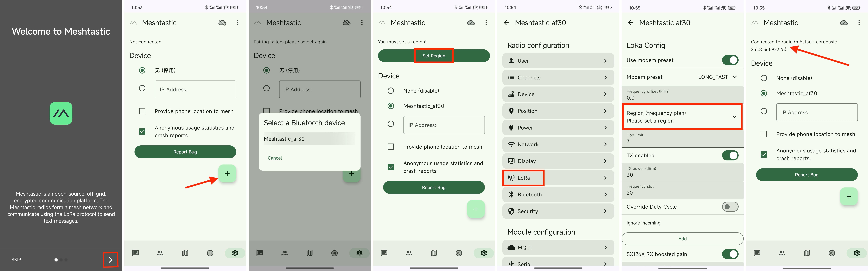Image resolution: width=868 pixels, height=271 pixels.
Task: Select Meshtastic_af30 radio on set-region screen
Action: coord(391,106)
